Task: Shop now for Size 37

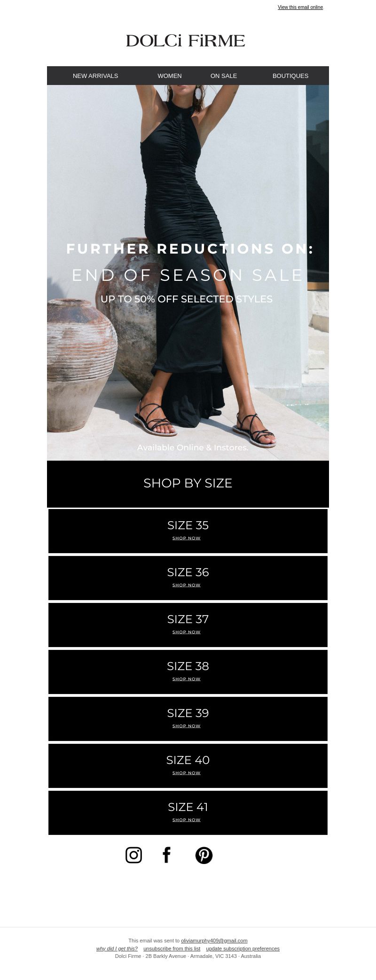Action: [x=188, y=625]
